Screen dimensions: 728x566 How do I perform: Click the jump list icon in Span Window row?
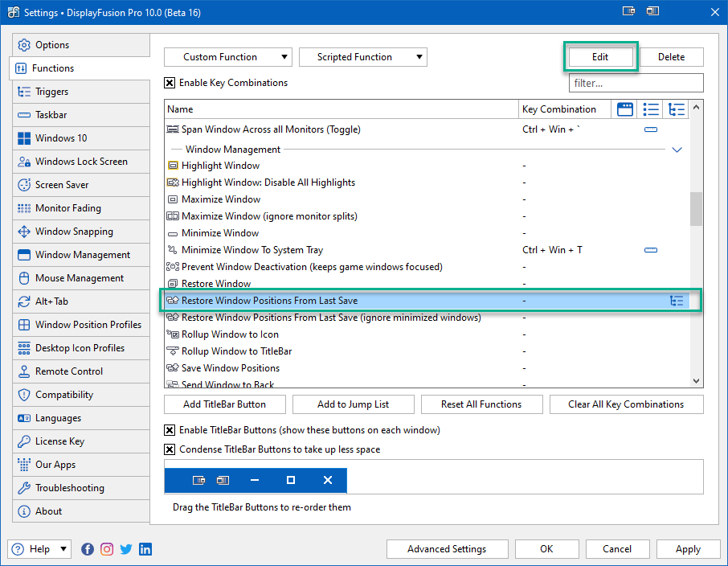(651, 129)
